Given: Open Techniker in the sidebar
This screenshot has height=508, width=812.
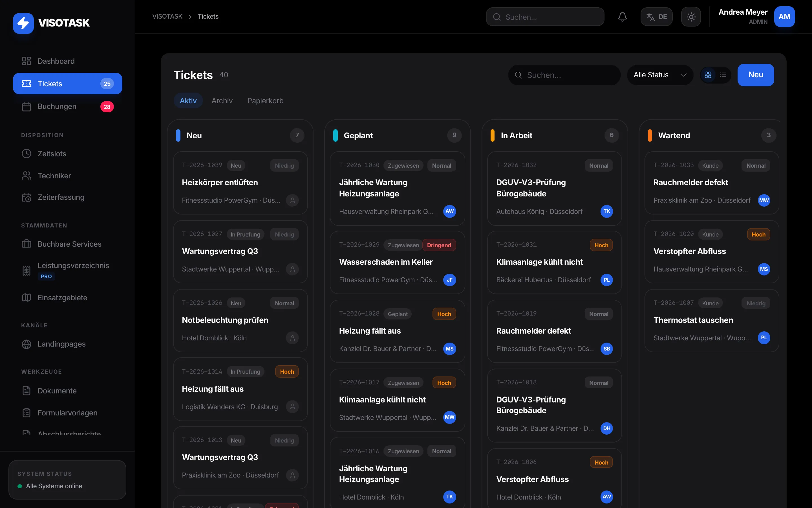Looking at the screenshot, I should (67, 176).
